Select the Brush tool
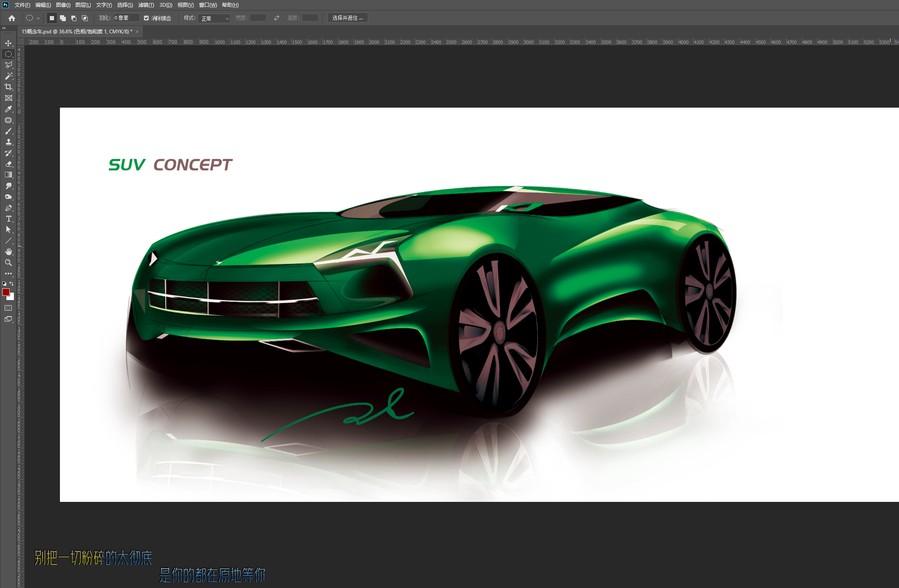The height and width of the screenshot is (588, 899). coord(9,131)
